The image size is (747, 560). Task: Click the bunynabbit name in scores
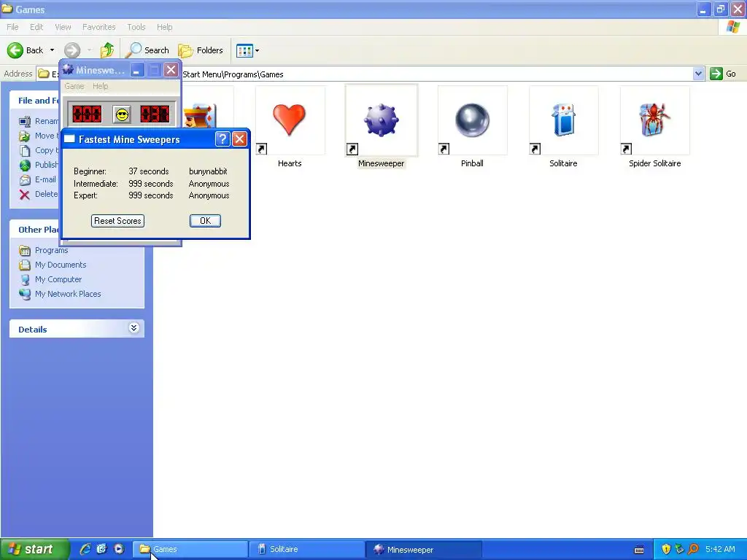click(208, 171)
